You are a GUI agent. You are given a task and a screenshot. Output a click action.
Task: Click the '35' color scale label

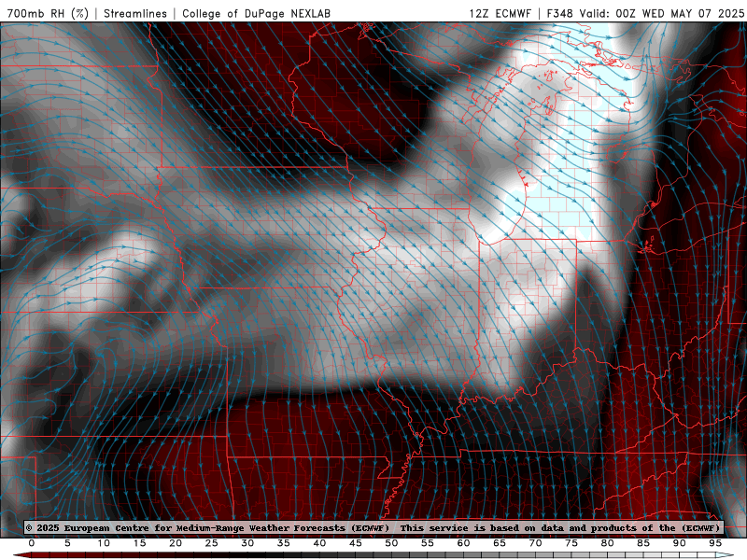pyautogui.click(x=284, y=543)
